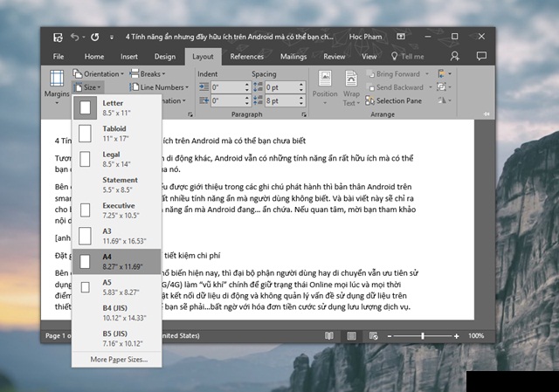Select Legal 8.5" x 14" paper size

pyautogui.click(x=114, y=159)
